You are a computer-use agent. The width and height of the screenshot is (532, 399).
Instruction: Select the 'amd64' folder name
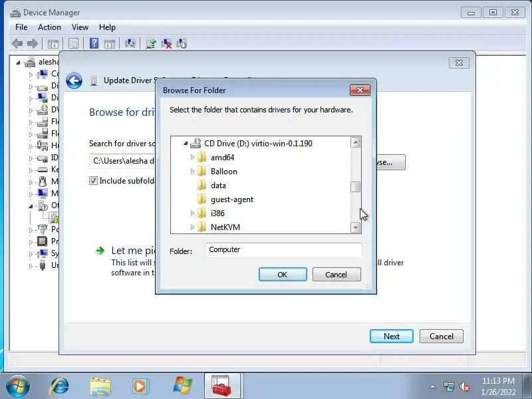[x=222, y=158]
